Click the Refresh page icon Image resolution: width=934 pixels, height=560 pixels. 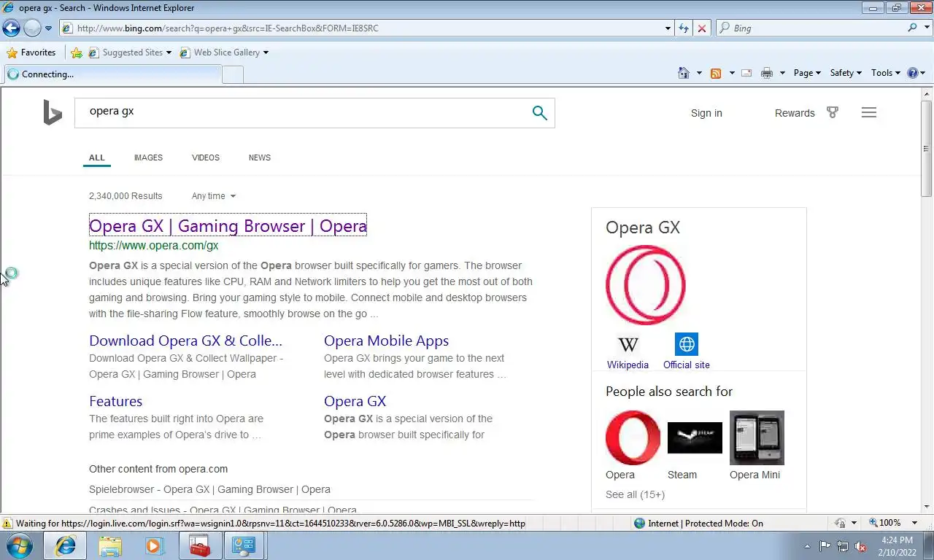[x=684, y=28]
